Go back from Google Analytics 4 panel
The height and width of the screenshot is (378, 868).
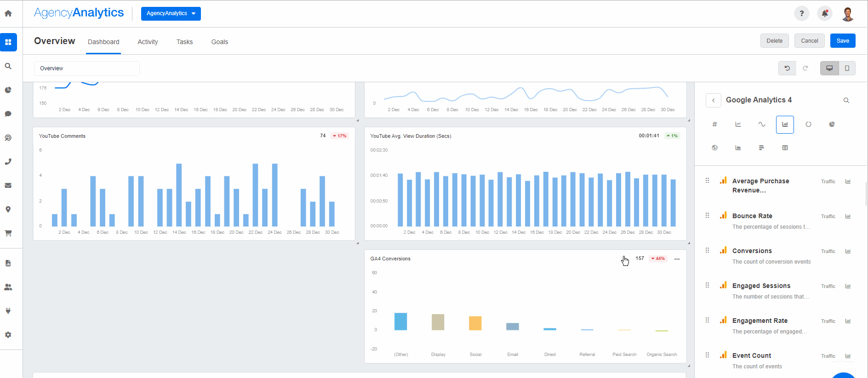pos(714,100)
